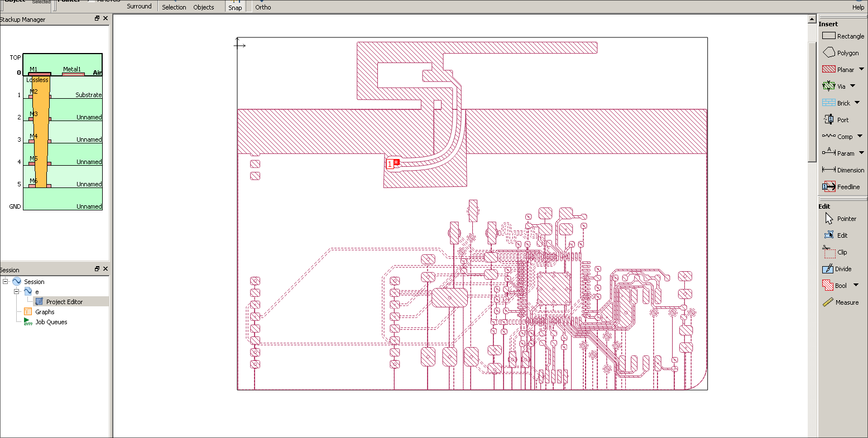868x438 pixels.
Task: Open the Help menu
Action: 858,7
